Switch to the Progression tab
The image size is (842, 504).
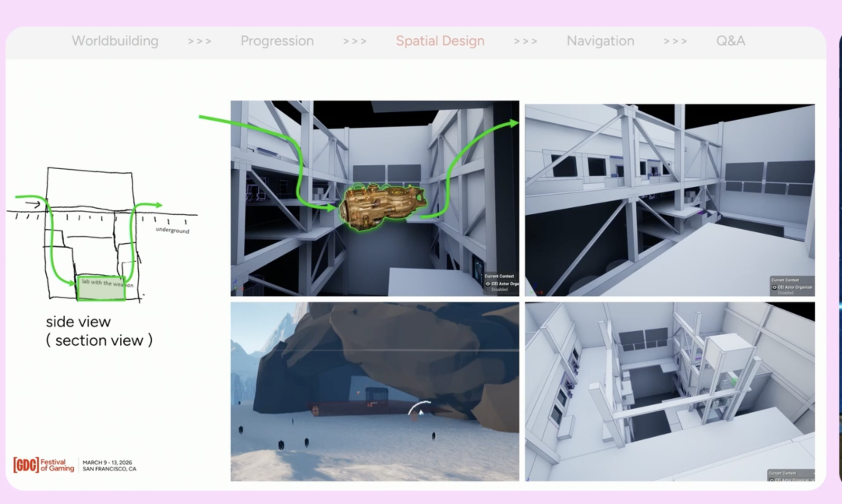pyautogui.click(x=277, y=41)
